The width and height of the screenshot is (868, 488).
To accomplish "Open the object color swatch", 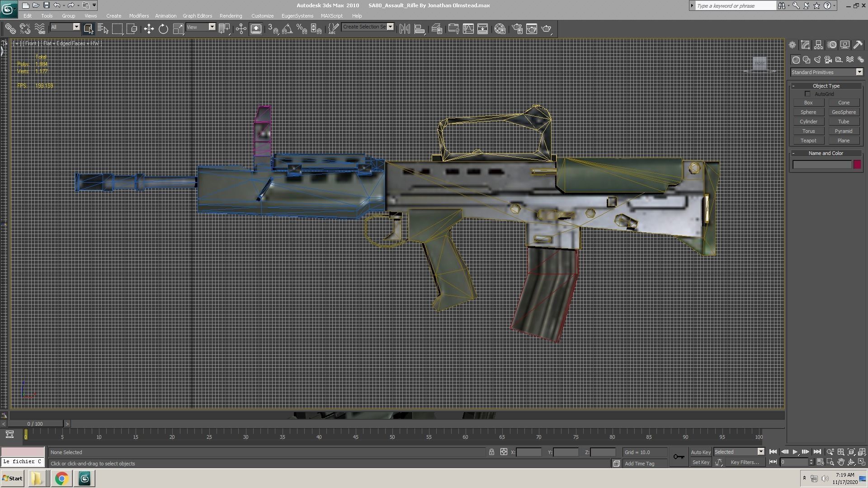I will click(x=857, y=165).
